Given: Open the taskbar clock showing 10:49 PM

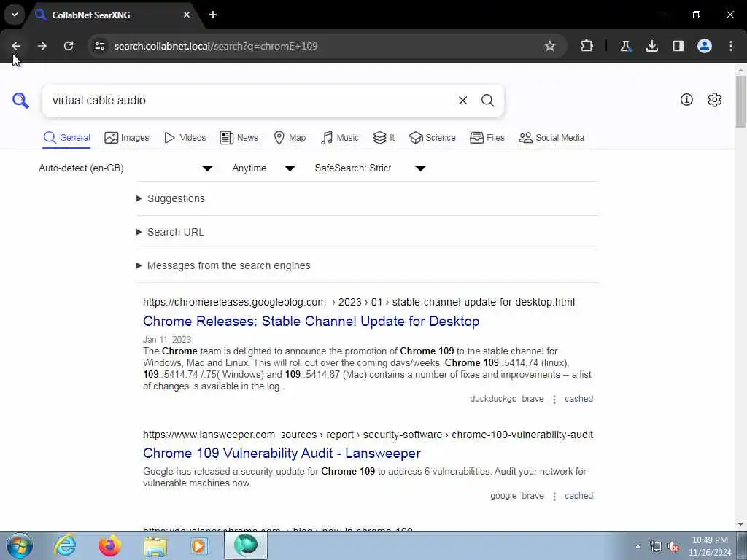Looking at the screenshot, I should (x=710, y=546).
